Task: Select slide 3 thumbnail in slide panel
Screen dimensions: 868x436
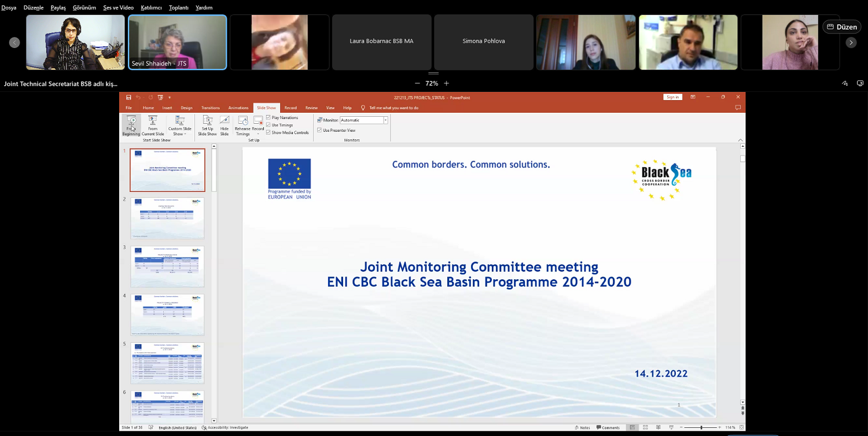Action: [167, 267]
